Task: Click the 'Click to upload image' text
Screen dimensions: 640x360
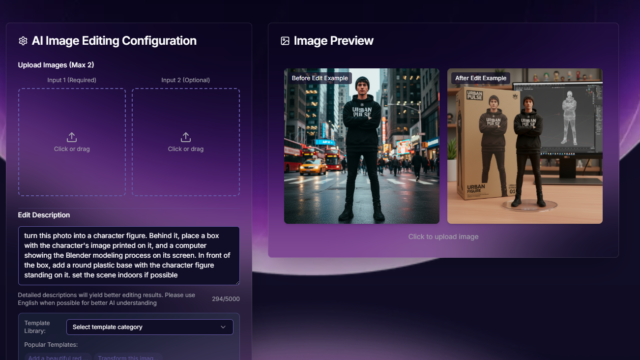Action: [x=443, y=237]
